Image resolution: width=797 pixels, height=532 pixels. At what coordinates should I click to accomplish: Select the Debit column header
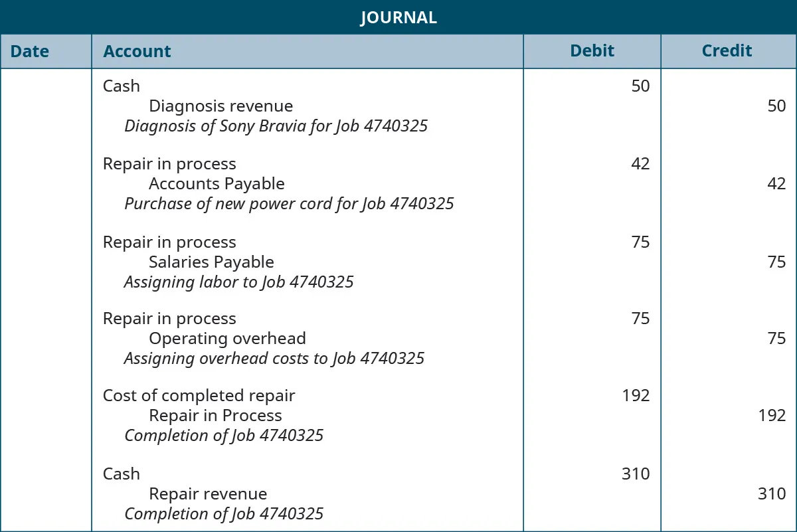(x=592, y=51)
